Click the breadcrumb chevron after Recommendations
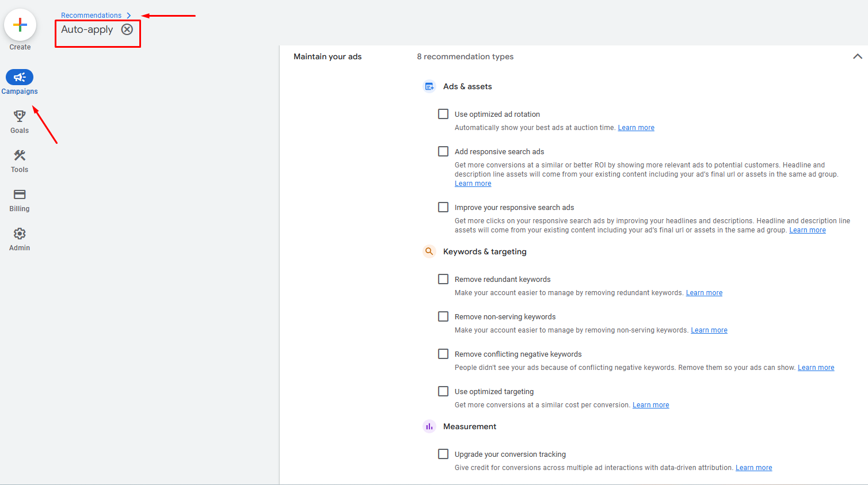This screenshot has width=868, height=485. coord(129,16)
